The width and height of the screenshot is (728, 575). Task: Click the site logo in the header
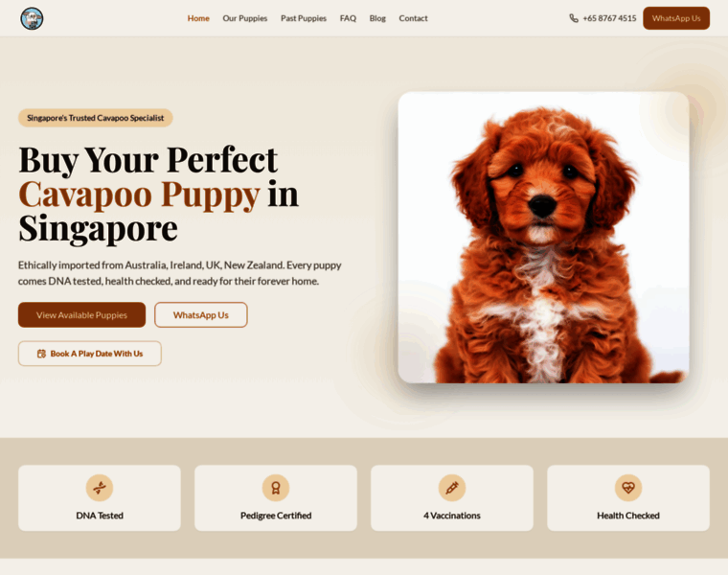[32, 18]
